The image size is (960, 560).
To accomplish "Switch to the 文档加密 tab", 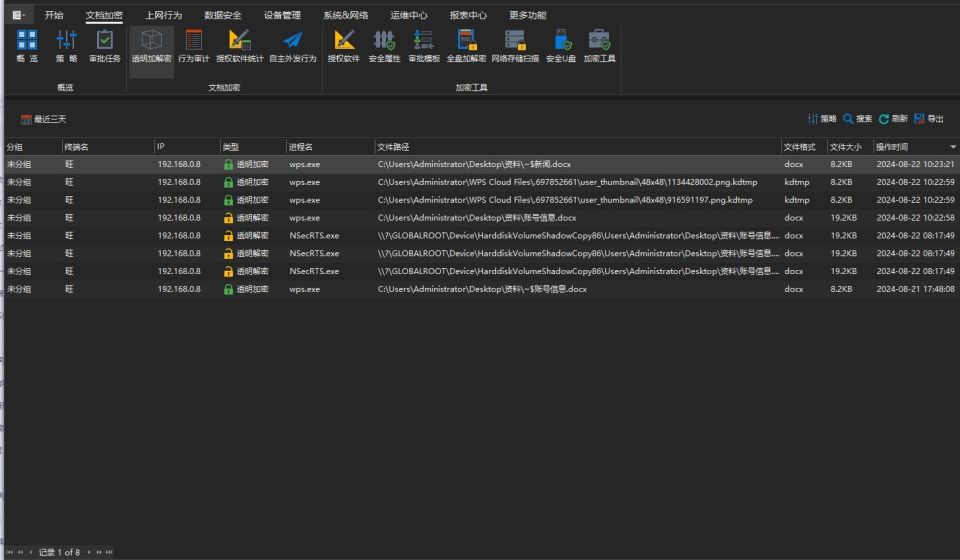I will 104,15.
